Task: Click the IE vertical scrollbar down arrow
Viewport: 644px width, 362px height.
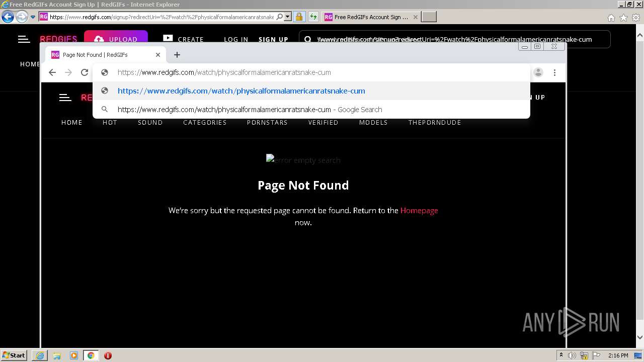Action: [640, 337]
